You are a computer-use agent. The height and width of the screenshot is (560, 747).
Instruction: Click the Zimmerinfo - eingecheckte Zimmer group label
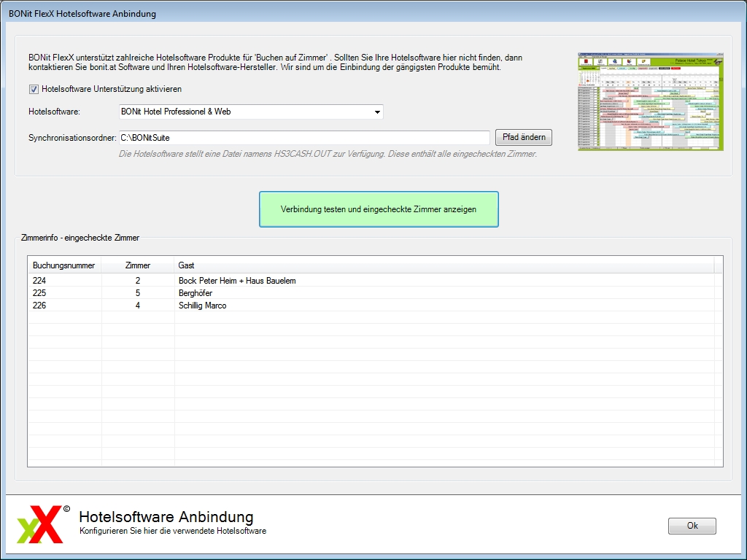tap(80, 238)
